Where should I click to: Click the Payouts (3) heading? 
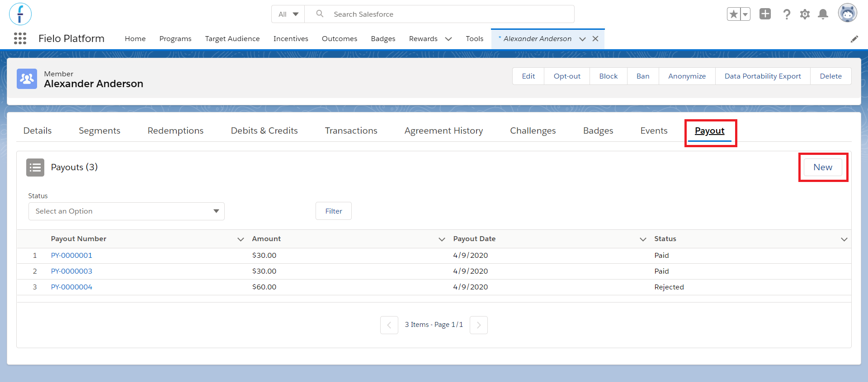click(x=74, y=167)
